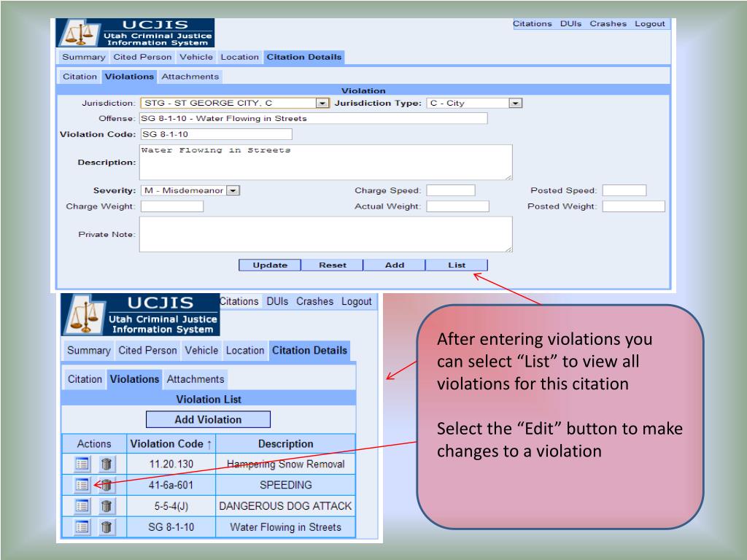Edit the 41-6a-601 SPEEDING violation

coord(82,484)
